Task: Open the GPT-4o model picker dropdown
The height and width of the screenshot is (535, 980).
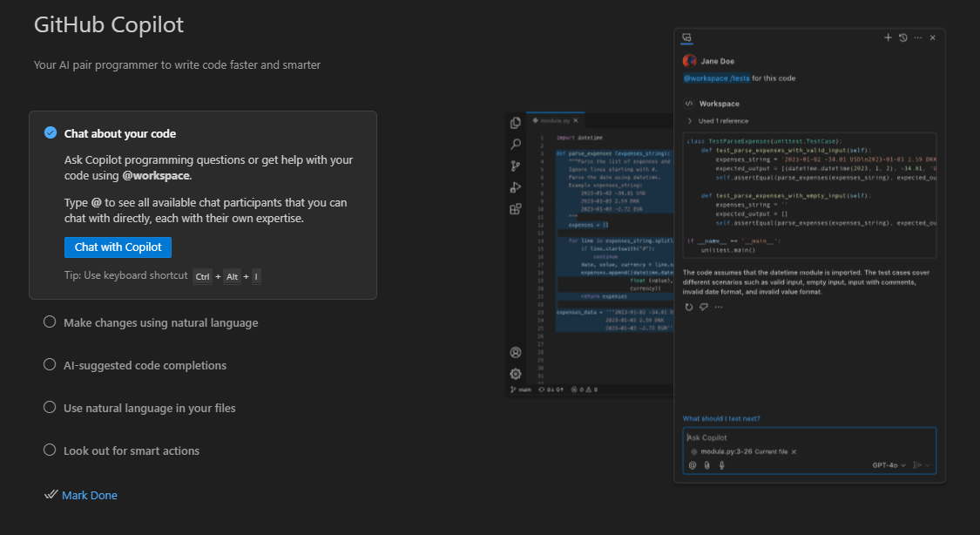Action: coord(889,465)
